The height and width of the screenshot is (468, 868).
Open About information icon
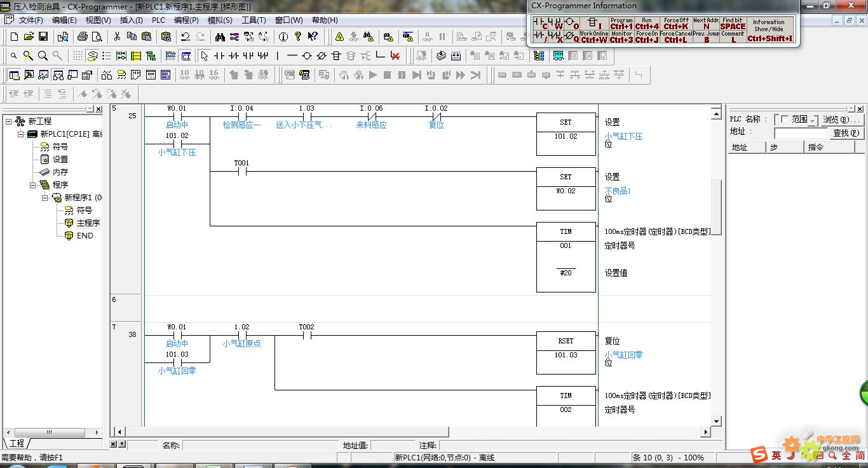(283, 36)
